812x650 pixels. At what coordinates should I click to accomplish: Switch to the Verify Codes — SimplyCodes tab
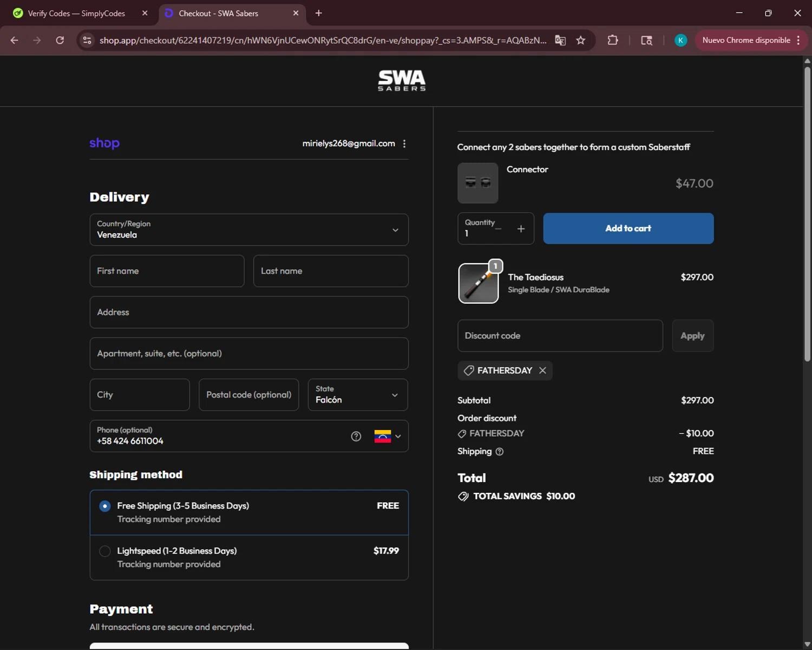pos(76,14)
